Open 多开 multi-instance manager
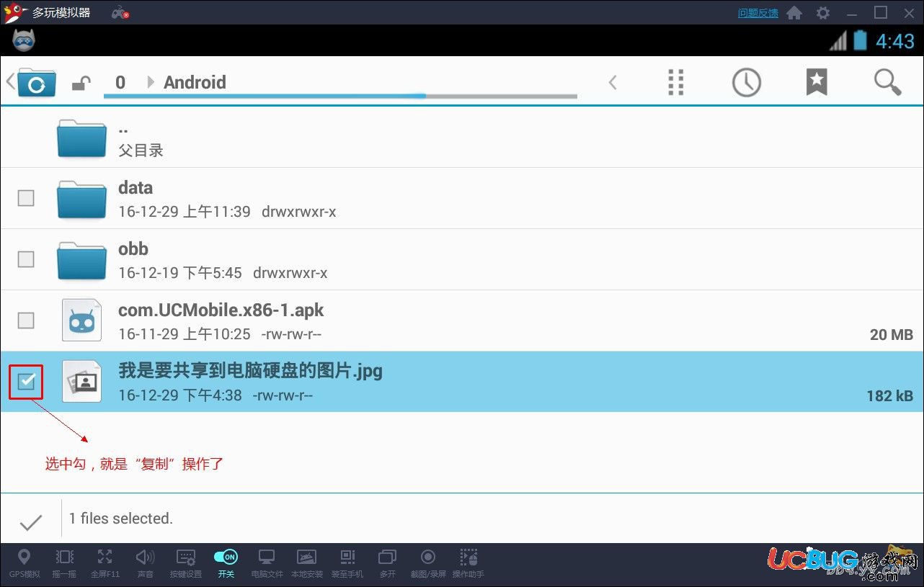Image resolution: width=924 pixels, height=587 pixels. [388, 563]
